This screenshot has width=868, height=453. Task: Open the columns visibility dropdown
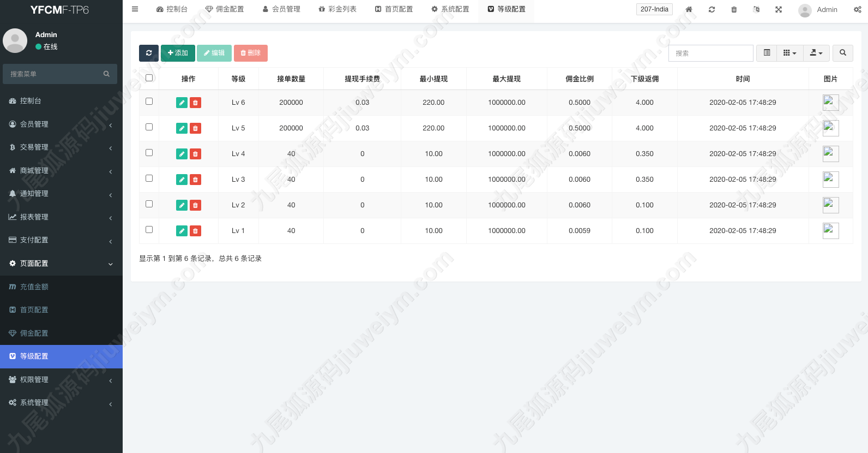click(x=790, y=53)
